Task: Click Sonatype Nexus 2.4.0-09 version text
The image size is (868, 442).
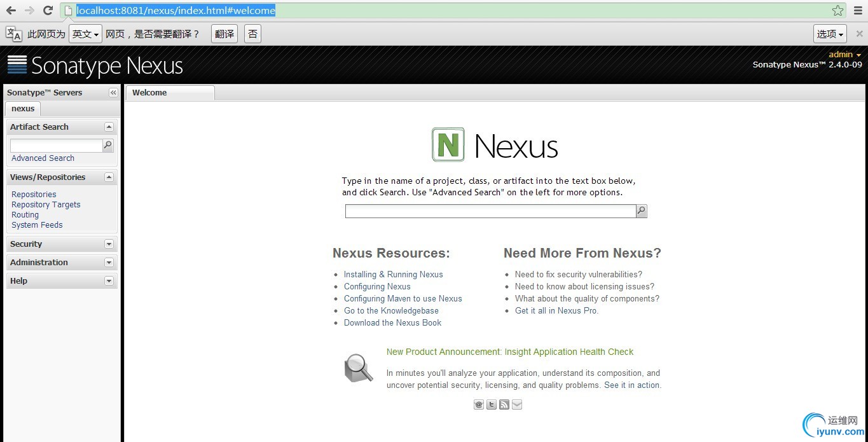Action: pos(808,65)
